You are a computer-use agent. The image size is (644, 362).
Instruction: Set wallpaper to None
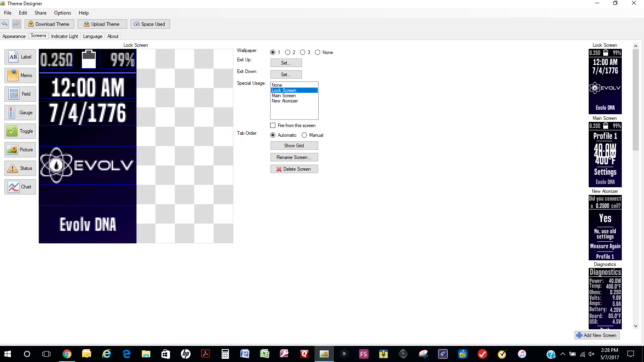pos(318,52)
